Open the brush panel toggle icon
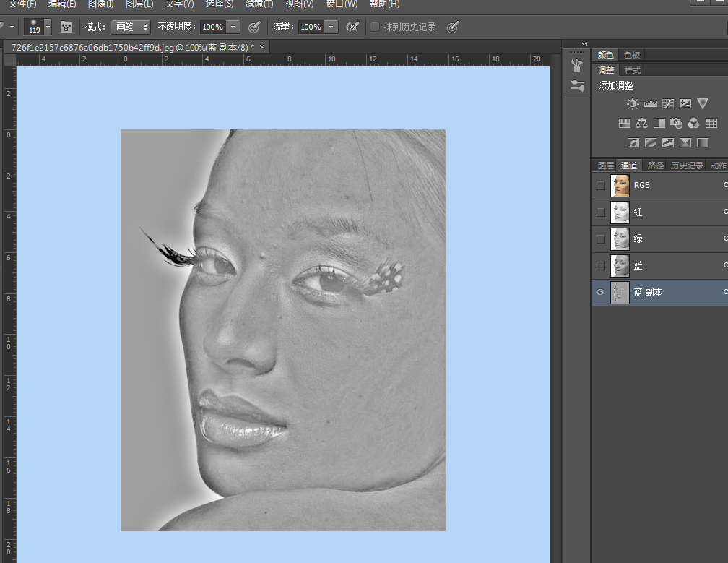 (x=66, y=27)
